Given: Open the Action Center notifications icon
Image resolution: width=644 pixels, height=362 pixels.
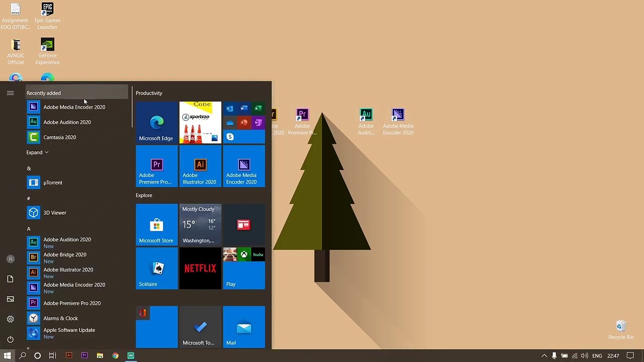Looking at the screenshot, I should [x=630, y=356].
